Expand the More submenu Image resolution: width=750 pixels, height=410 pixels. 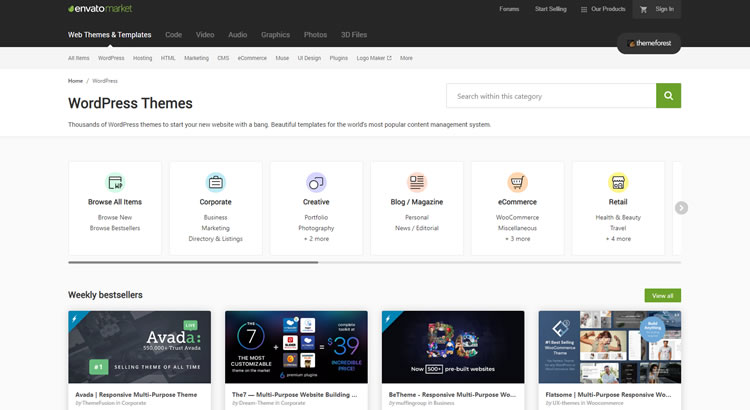pos(406,58)
